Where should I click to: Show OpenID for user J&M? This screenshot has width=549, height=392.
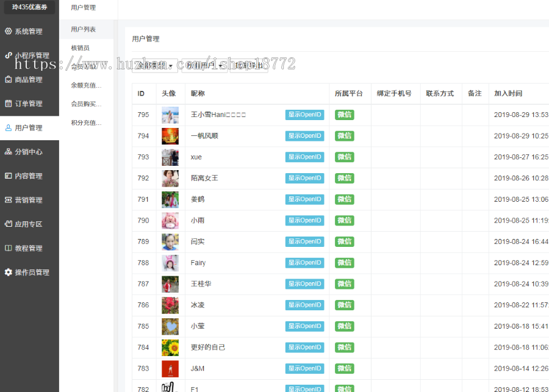pyautogui.click(x=304, y=369)
